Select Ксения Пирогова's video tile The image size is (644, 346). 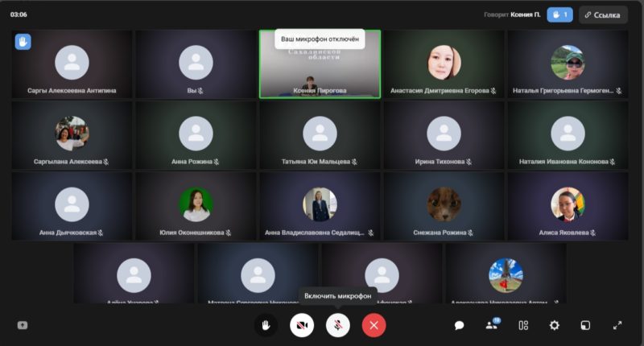coord(320,64)
